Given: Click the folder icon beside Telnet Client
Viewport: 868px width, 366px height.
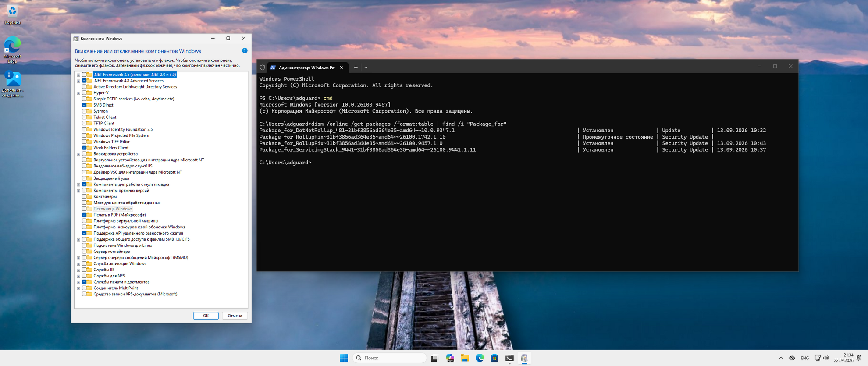Looking at the screenshot, I should click(89, 117).
